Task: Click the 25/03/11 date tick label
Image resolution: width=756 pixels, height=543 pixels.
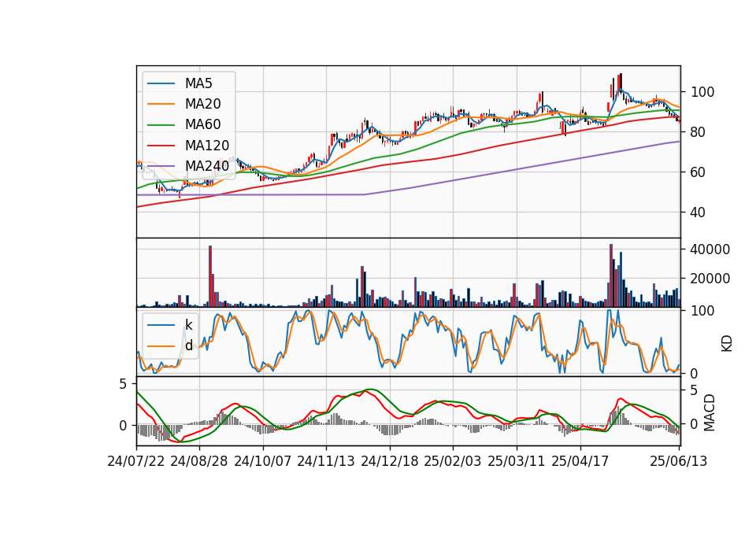Action: 517,461
